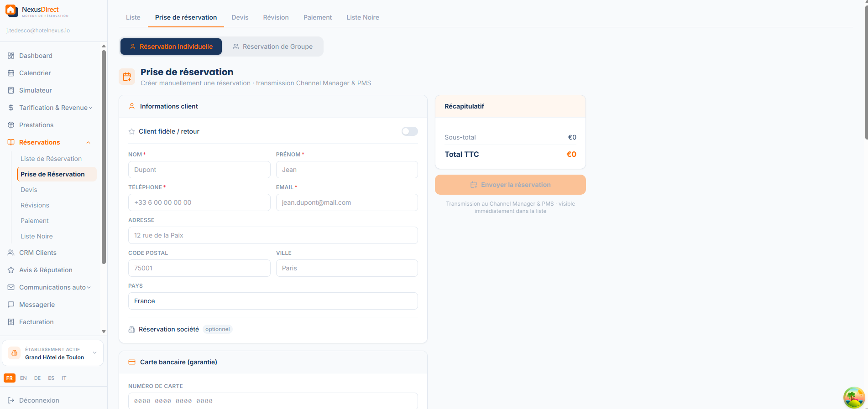Click the NUMÉRO DE CARTE input field
Image resolution: width=868 pixels, height=409 pixels.
tap(273, 401)
